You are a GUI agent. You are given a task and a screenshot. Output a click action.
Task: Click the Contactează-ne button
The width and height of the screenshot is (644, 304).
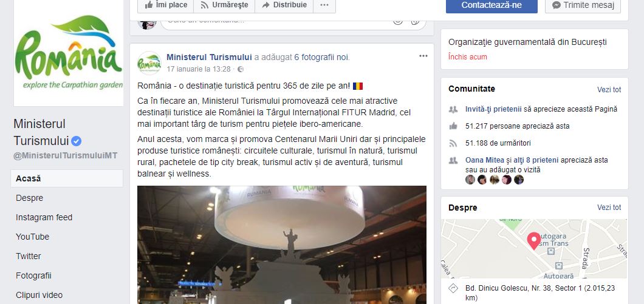point(492,5)
